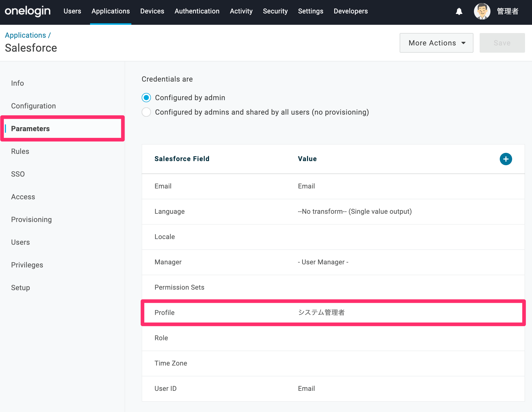This screenshot has height=412, width=532.
Task: Switch to the Access sidebar tab
Action: [x=23, y=197]
